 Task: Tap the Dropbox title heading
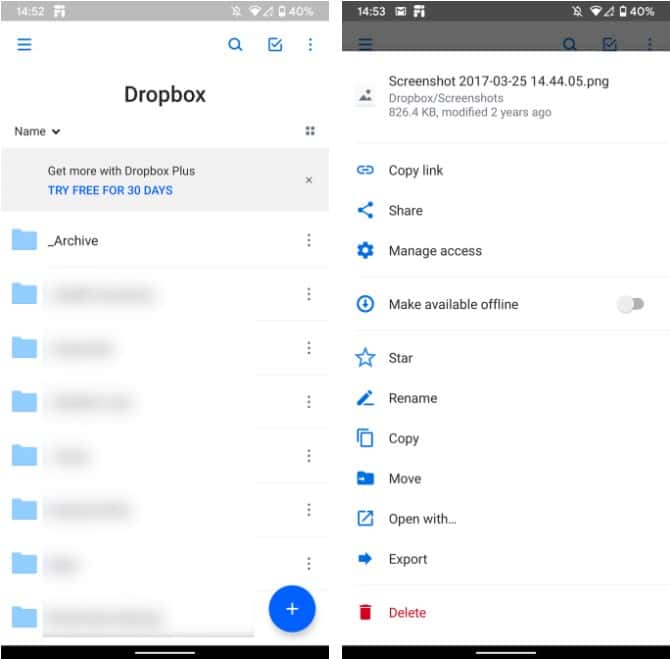[165, 94]
